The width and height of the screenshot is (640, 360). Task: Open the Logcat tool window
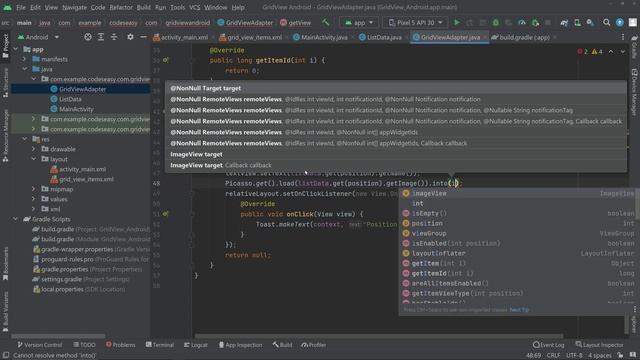pyautogui.click(x=196, y=345)
